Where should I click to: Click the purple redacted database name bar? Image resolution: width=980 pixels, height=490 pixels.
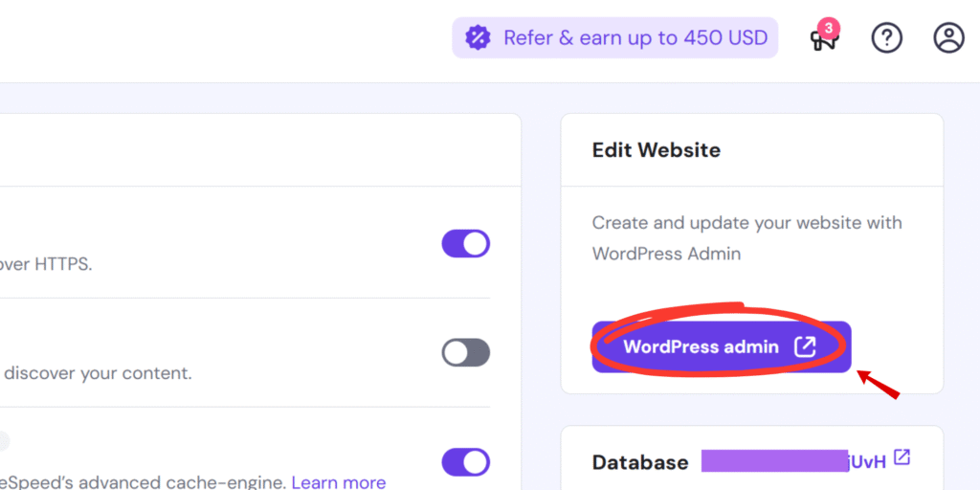775,460
